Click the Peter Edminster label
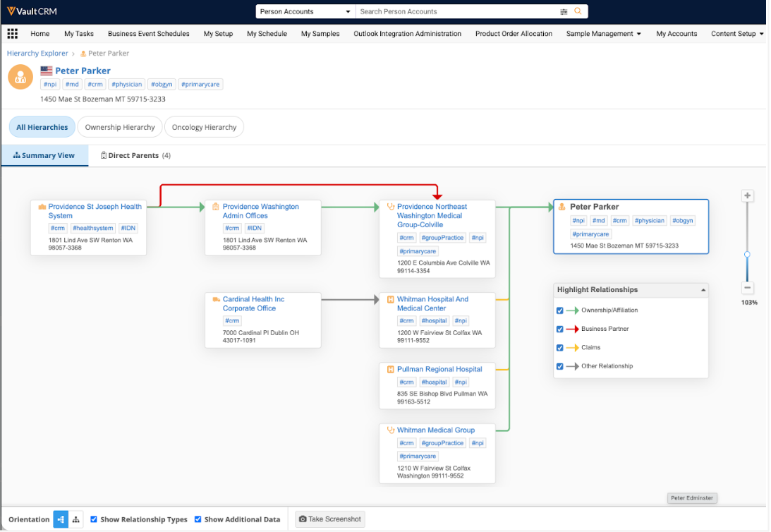This screenshot has width=771, height=532. (x=692, y=498)
